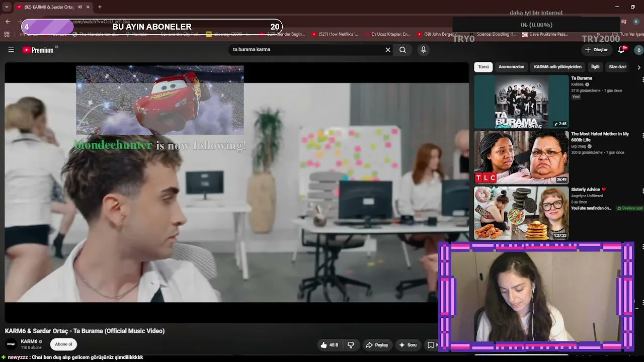Screen dimensions: 644x362
Task: Open the browser tab search dropdown
Action: click(x=7, y=7)
